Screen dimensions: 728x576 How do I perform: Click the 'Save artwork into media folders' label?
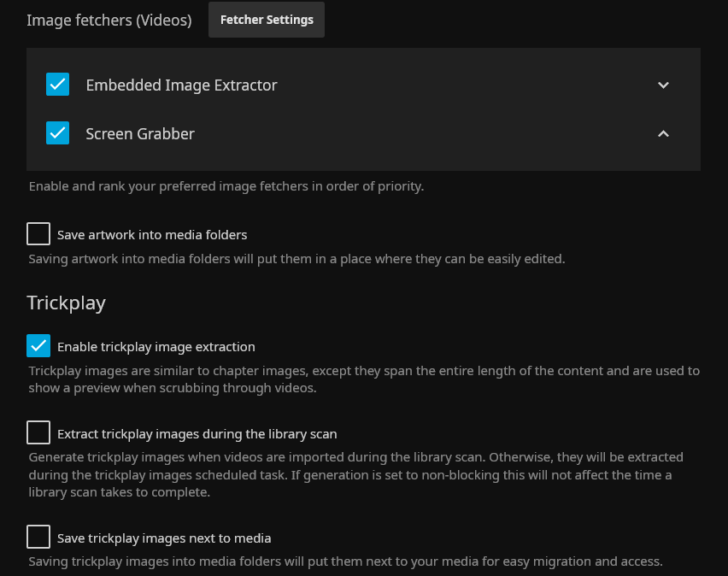152,234
